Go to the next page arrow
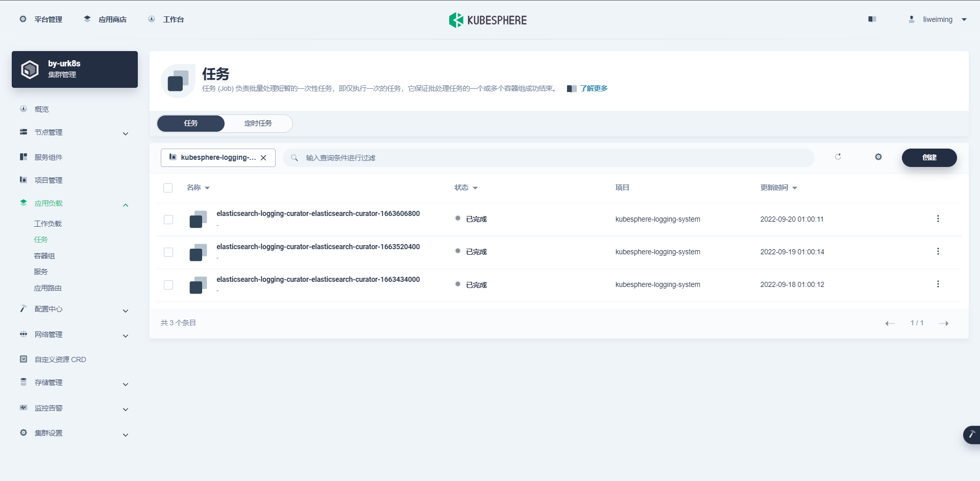Image resolution: width=980 pixels, height=481 pixels. [944, 323]
